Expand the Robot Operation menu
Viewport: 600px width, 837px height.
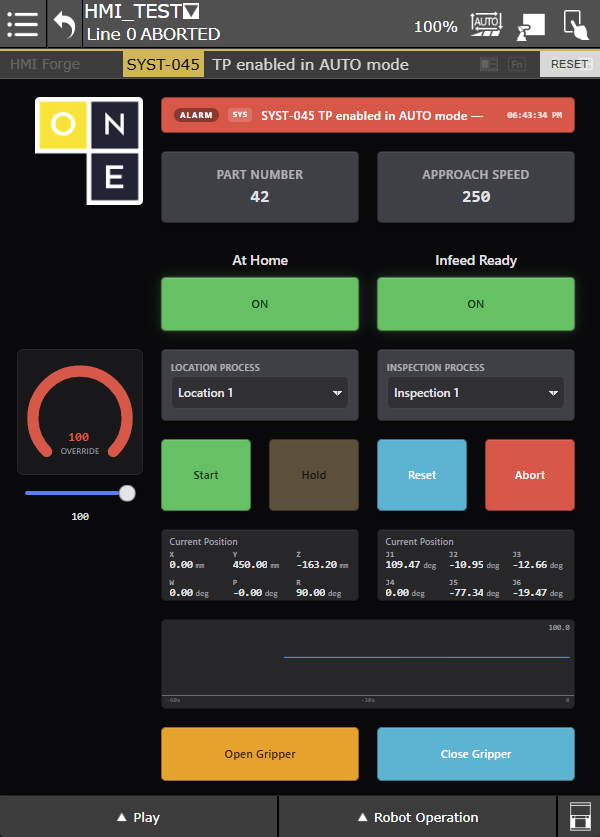point(418,817)
